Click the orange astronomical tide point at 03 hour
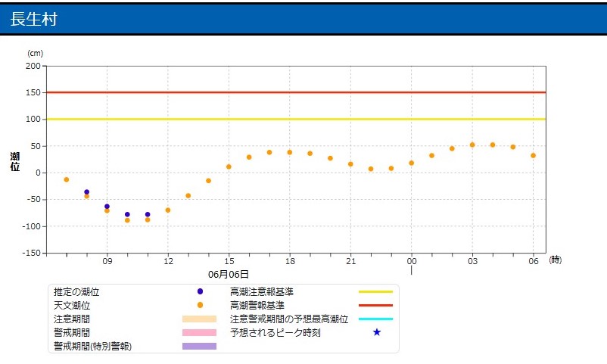This screenshot has height=364, width=607. point(472,145)
